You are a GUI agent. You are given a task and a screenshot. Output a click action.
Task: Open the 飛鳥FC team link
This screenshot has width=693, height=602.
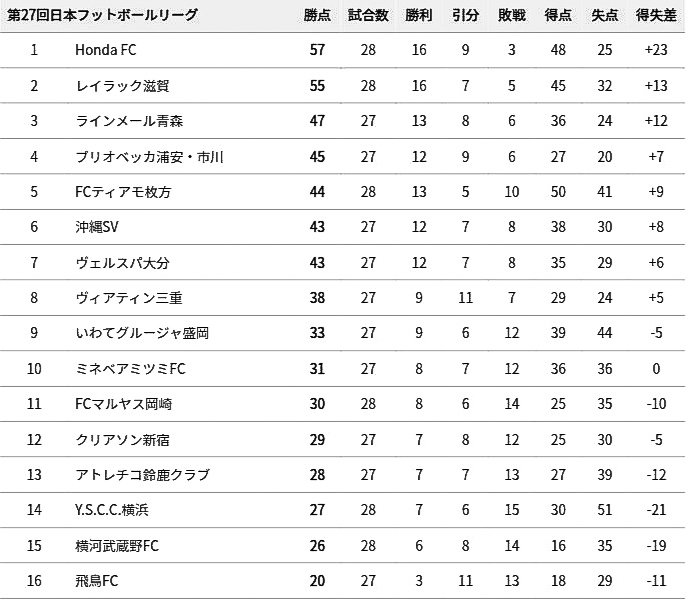(97, 581)
